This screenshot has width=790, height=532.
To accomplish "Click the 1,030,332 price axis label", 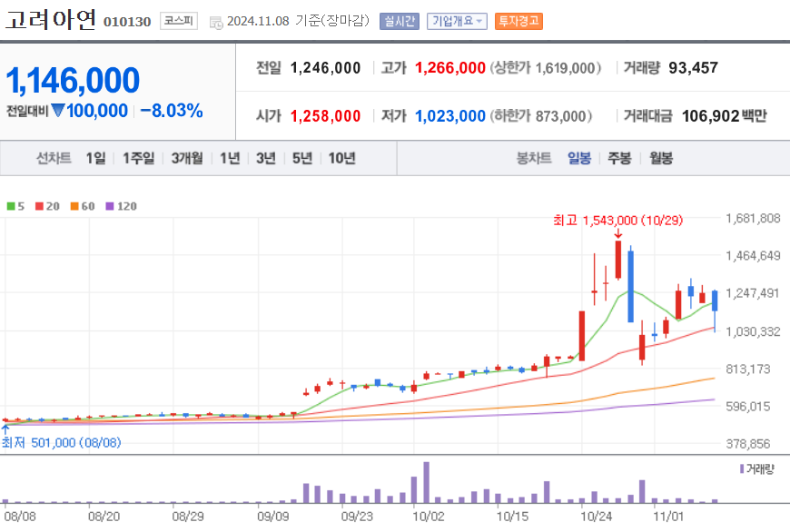I will pos(753,331).
